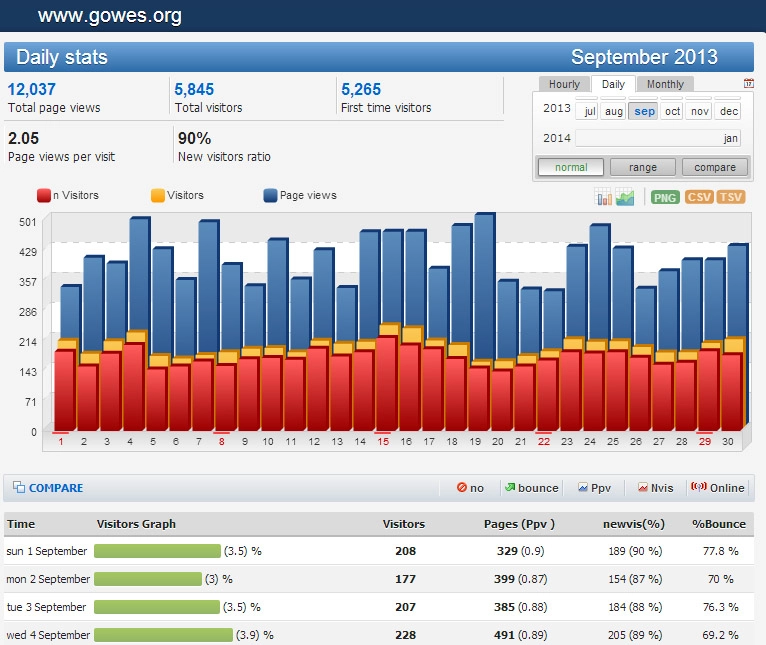Sort table by %Bounce column header
This screenshot has height=645, width=766.
(718, 523)
